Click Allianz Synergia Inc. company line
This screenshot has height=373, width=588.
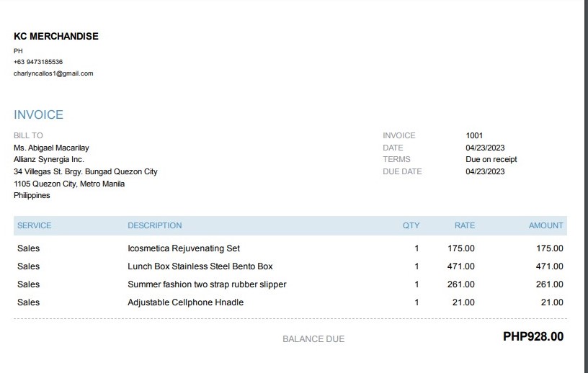coord(49,159)
